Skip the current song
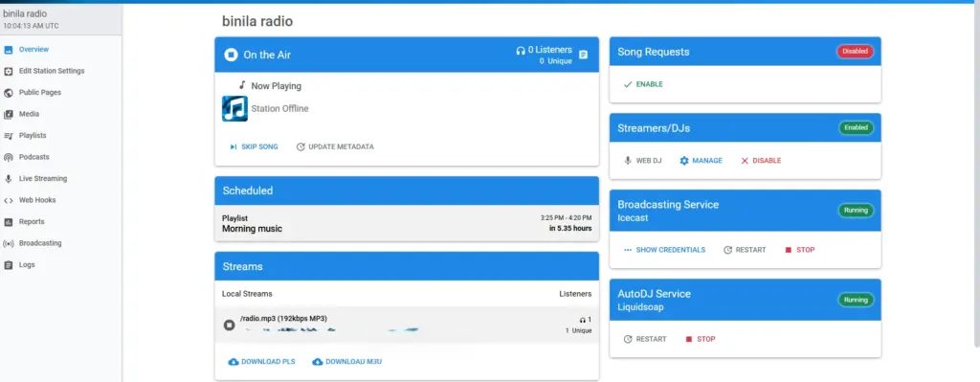 click(254, 146)
